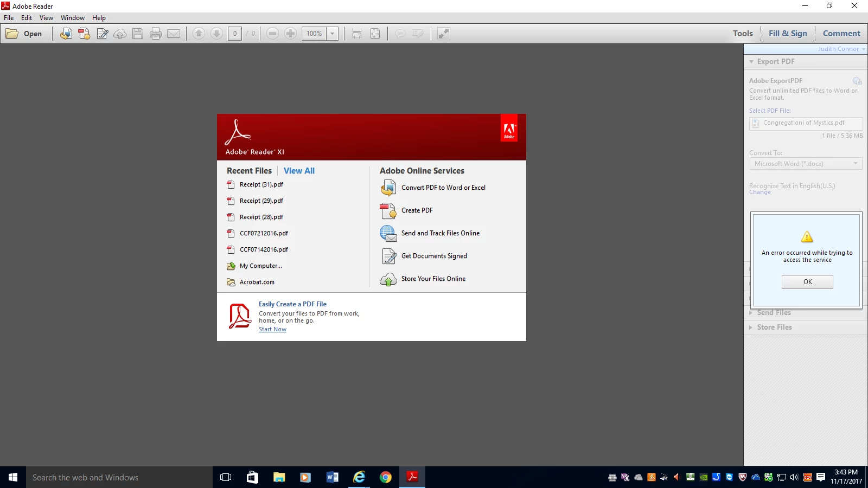868x488 pixels.
Task: Open the Action Center notification icon
Action: click(821, 477)
